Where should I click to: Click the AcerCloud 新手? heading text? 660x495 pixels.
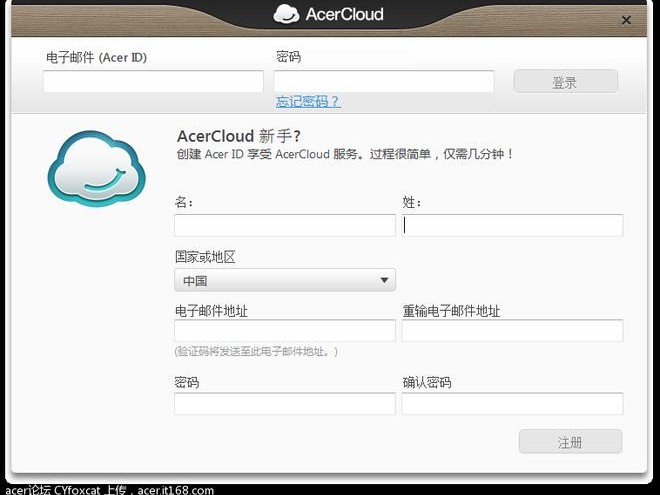click(239, 136)
